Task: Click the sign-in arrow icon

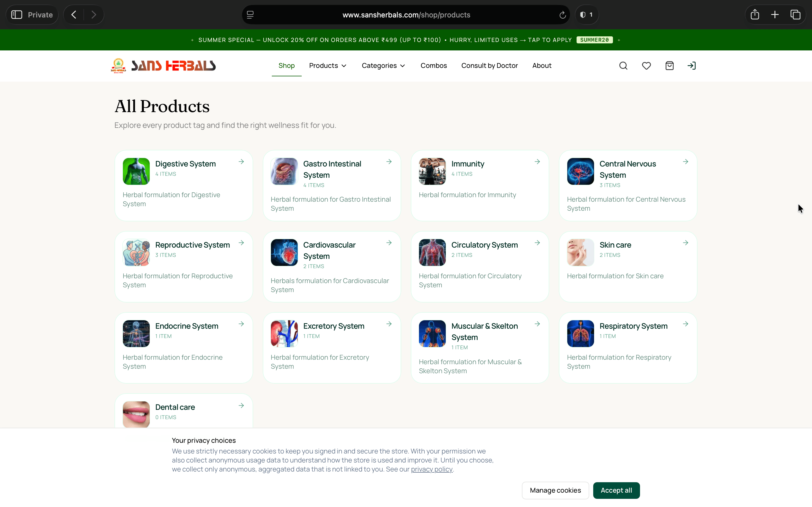Action: coord(692,66)
